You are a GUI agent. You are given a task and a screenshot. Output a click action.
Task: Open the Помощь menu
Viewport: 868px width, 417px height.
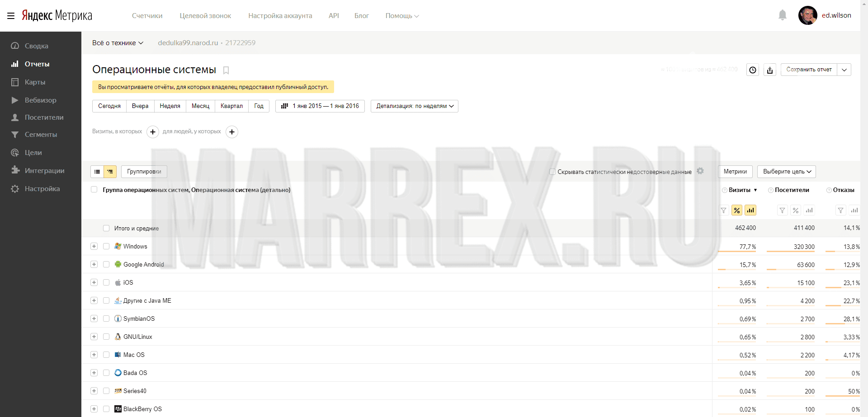pos(402,16)
